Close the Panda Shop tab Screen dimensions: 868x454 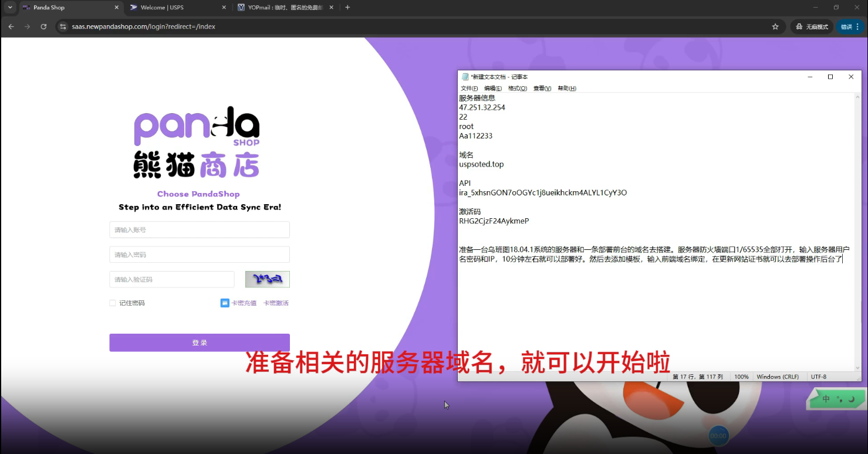(x=116, y=8)
